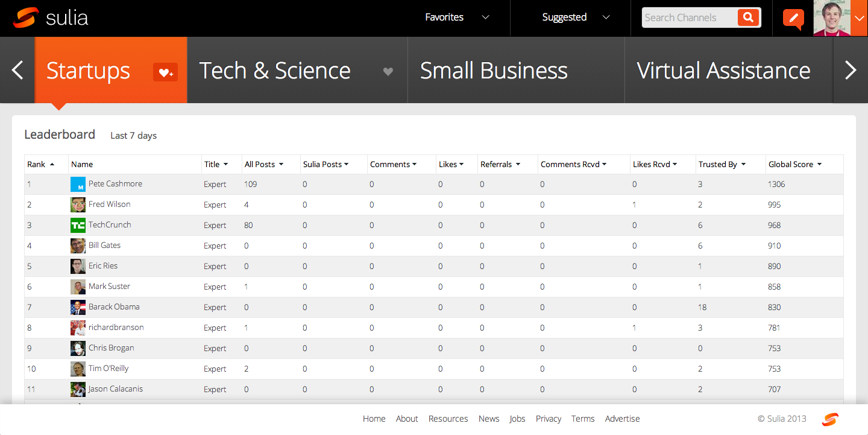Click the TechCrunch logo avatar
The height and width of the screenshot is (435, 868).
point(78,225)
